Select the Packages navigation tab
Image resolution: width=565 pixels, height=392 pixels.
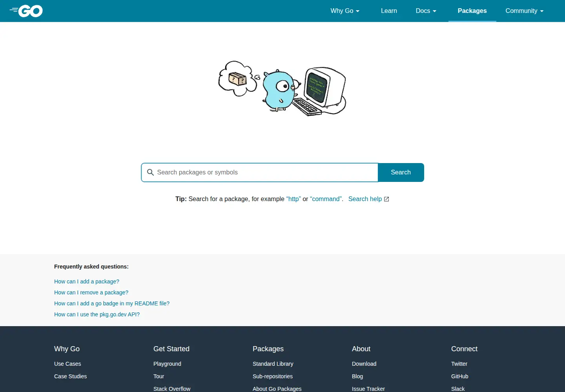coord(472,11)
